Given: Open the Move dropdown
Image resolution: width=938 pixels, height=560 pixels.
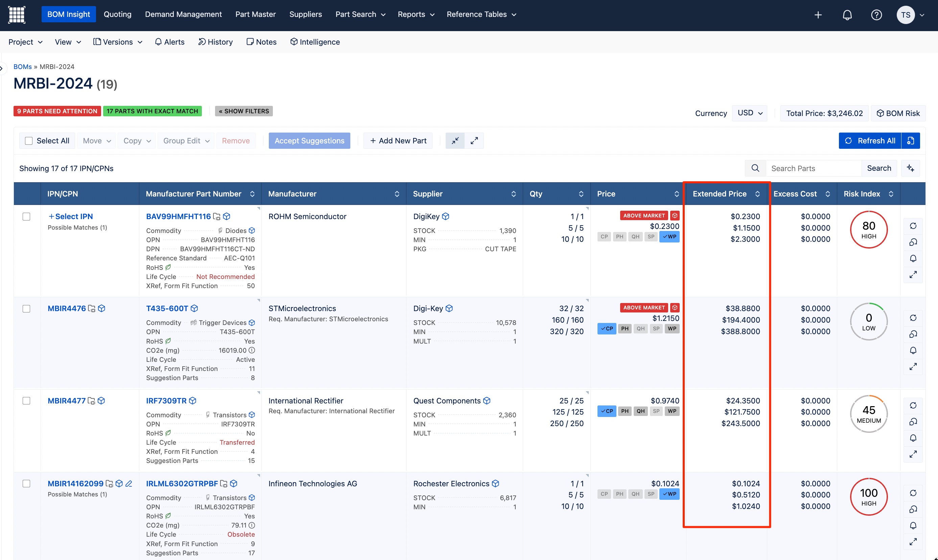Looking at the screenshot, I should click(x=97, y=140).
